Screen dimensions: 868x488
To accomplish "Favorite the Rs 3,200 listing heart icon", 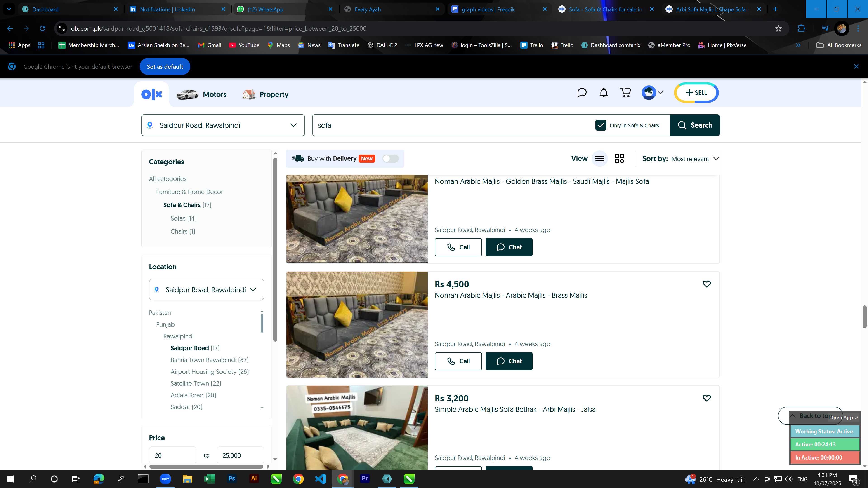I will coord(707,398).
